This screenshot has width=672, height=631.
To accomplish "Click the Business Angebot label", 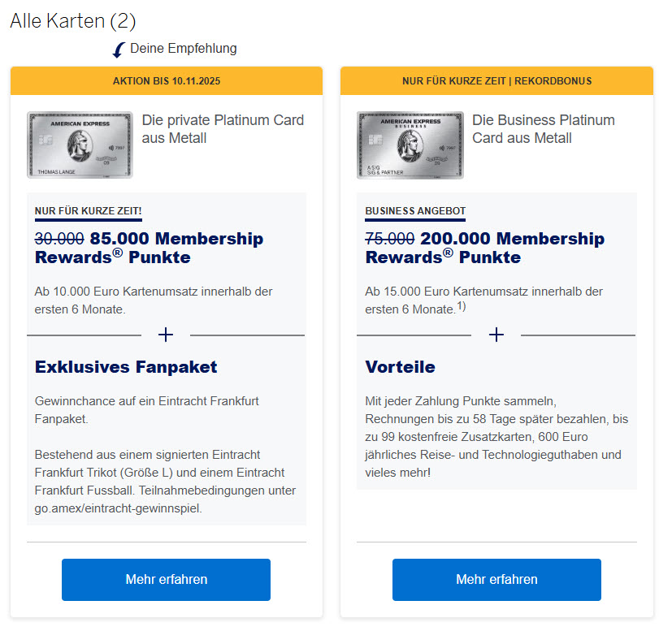I will point(415,212).
